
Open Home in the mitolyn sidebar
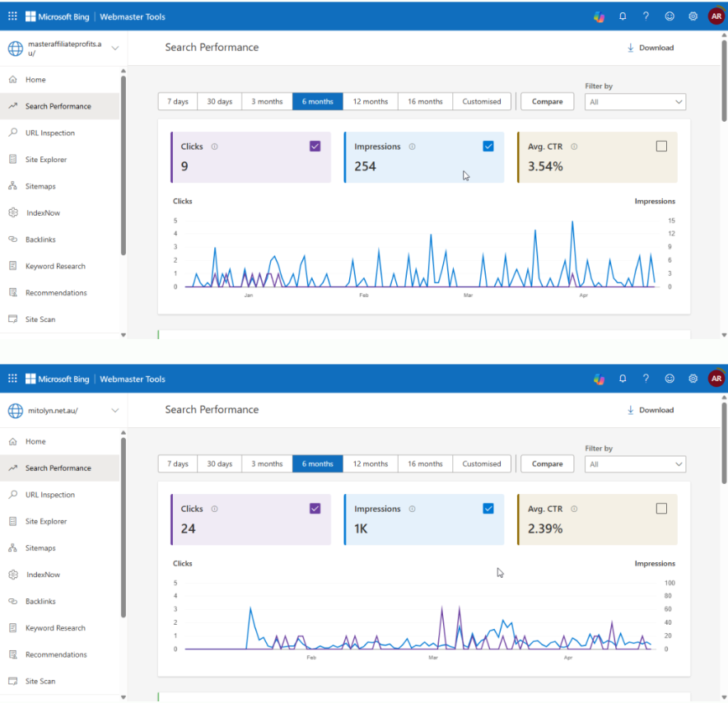point(59,441)
